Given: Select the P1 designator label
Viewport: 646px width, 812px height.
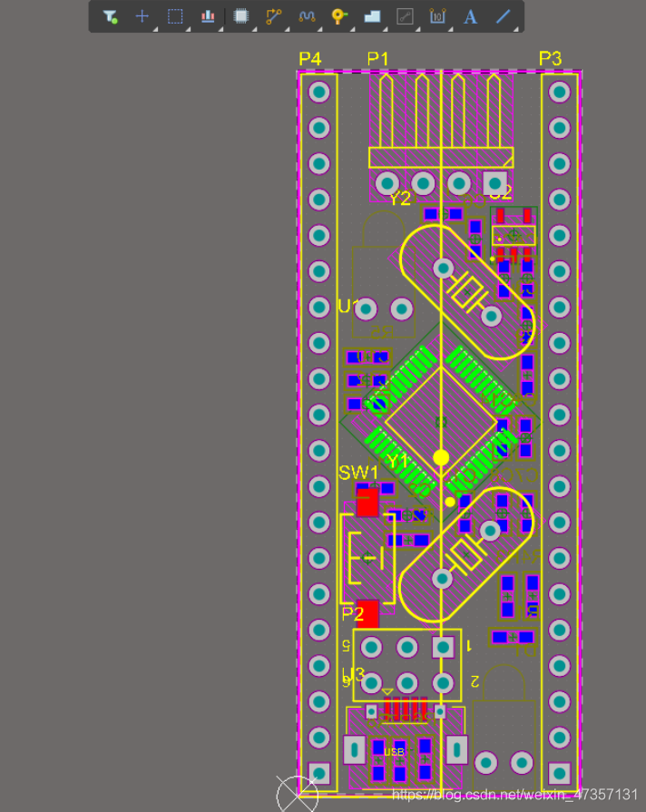Looking at the screenshot, I should [377, 59].
